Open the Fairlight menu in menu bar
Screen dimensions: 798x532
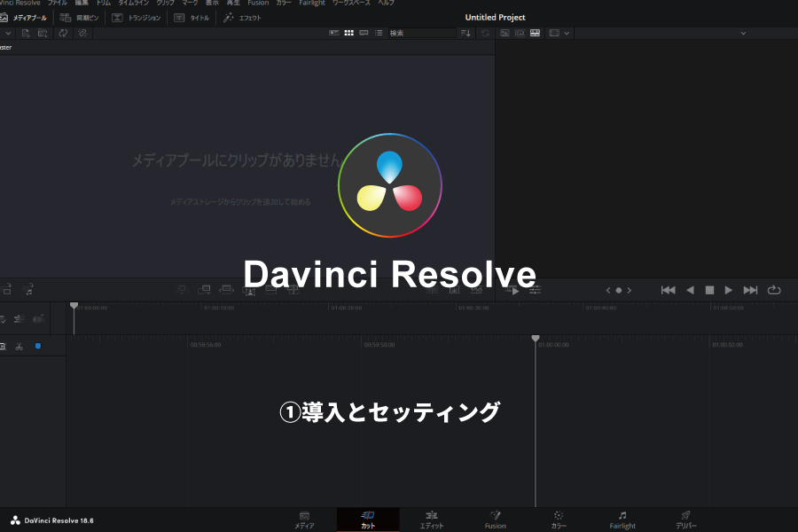(312, 3)
